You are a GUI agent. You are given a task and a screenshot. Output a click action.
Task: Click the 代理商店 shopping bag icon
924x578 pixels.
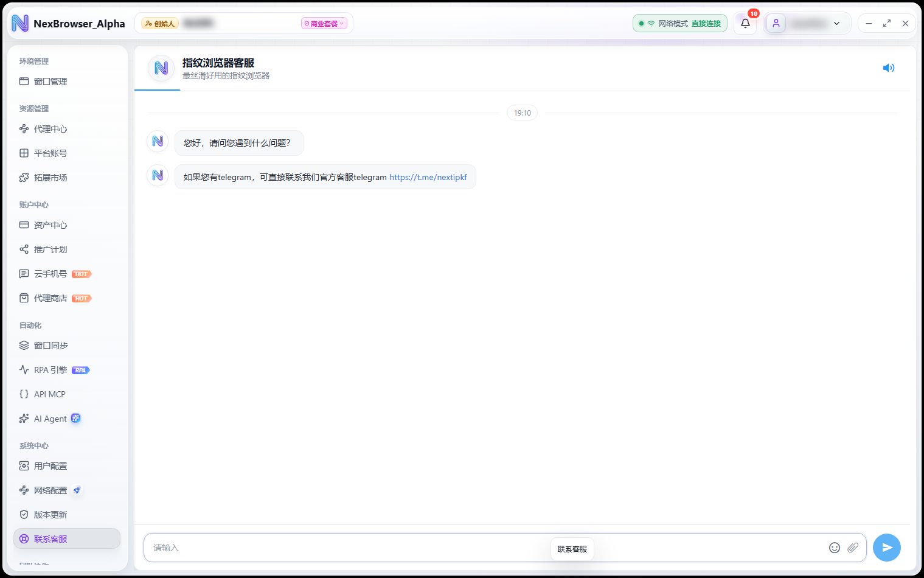(24, 298)
